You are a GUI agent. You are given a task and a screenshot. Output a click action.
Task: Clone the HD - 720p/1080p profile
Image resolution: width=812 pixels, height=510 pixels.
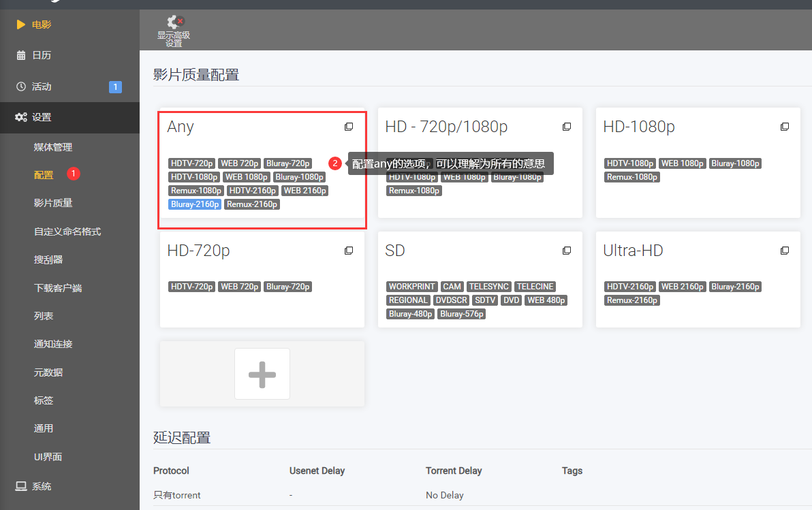567,127
